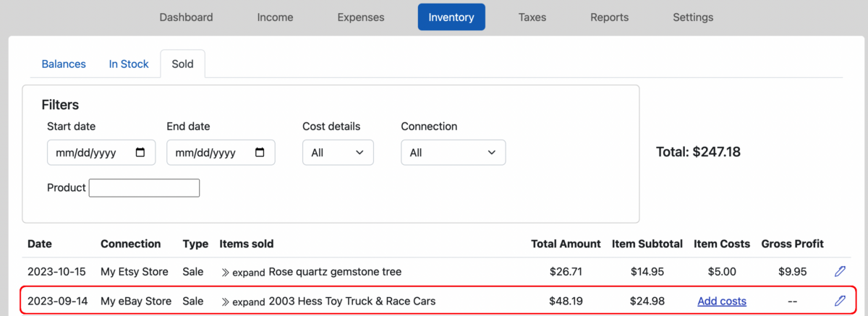Select the date 2023-09-14 cell
This screenshot has width=868, height=316.
click(x=56, y=301)
